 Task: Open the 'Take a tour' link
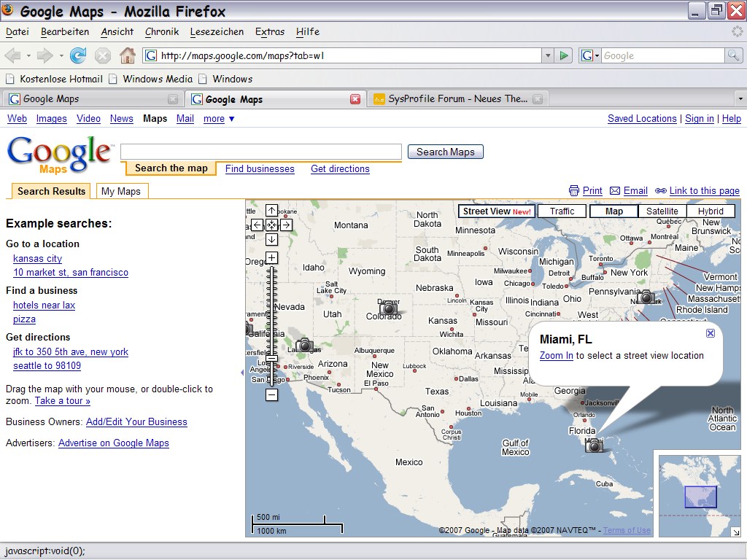[63, 401]
